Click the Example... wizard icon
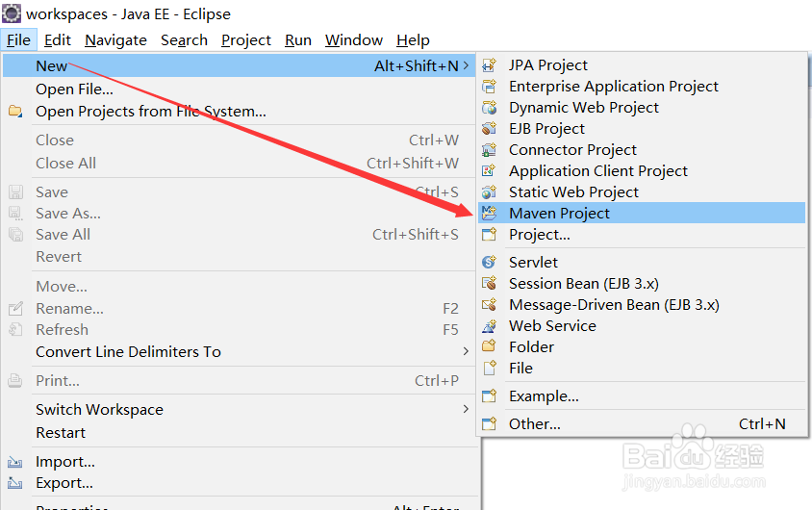812x510 pixels. click(490, 396)
